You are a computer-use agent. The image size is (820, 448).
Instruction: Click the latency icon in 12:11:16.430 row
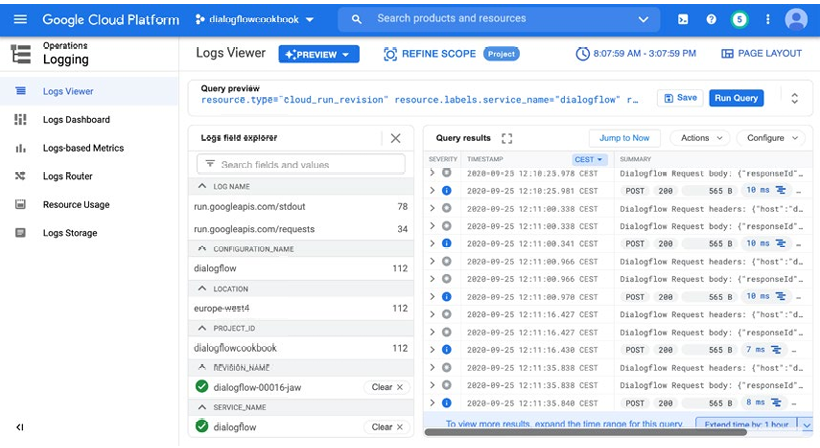pos(777,350)
